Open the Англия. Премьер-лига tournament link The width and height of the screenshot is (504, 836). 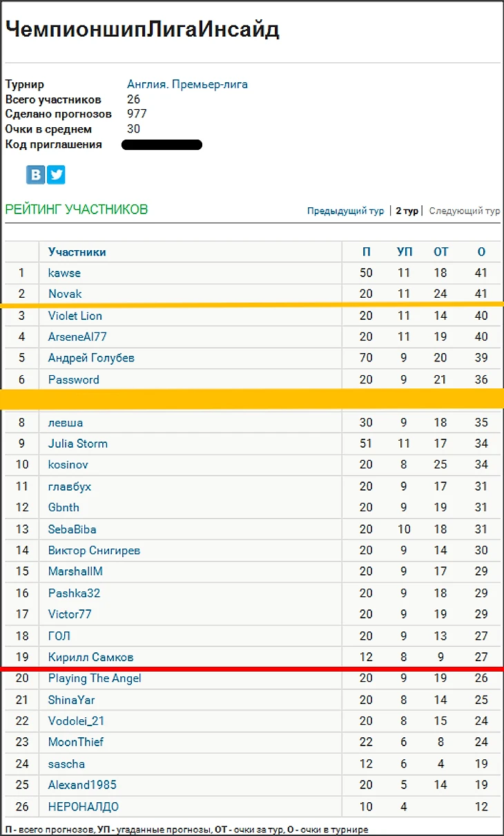187,84
